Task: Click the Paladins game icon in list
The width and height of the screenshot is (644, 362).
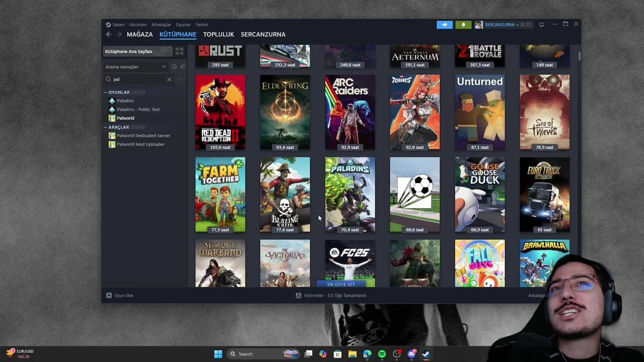Action: pos(112,101)
